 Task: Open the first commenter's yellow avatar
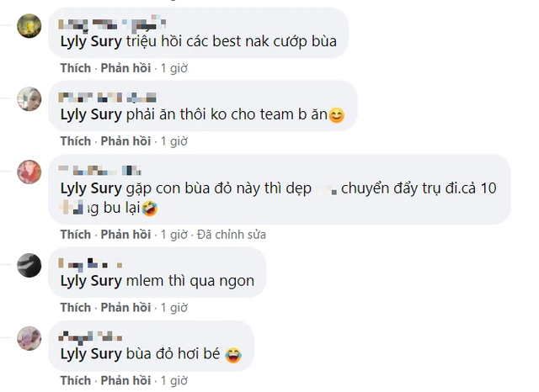tap(29, 26)
